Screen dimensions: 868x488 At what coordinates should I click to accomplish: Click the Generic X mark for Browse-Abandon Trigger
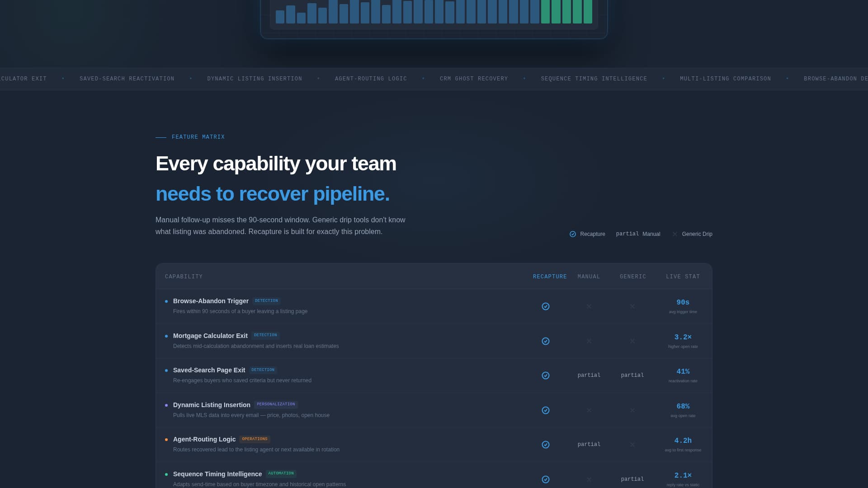(x=632, y=306)
